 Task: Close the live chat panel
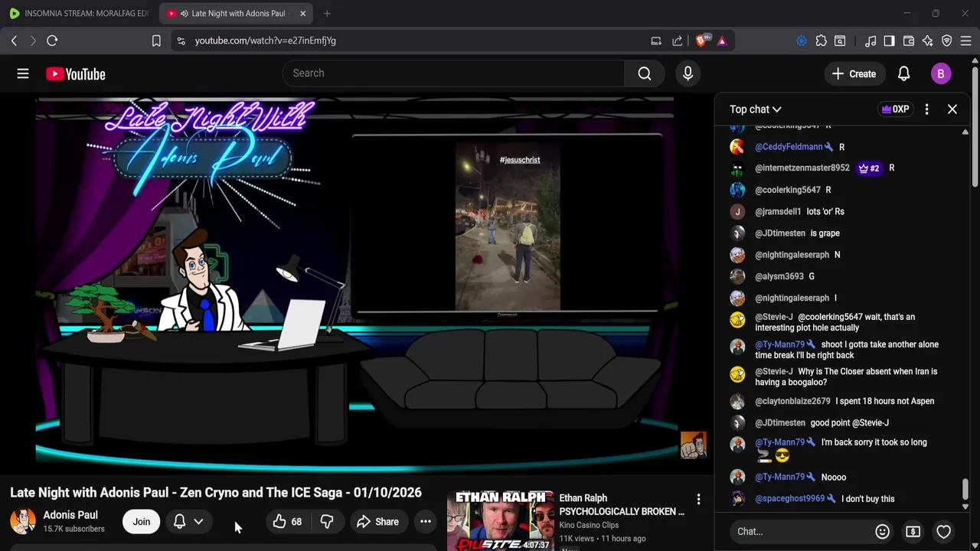click(x=952, y=109)
